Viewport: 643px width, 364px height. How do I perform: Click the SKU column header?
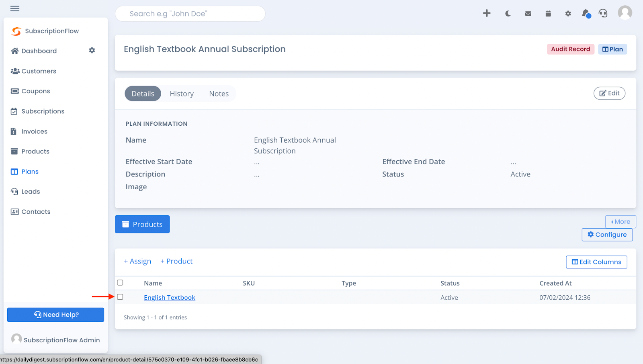249,283
